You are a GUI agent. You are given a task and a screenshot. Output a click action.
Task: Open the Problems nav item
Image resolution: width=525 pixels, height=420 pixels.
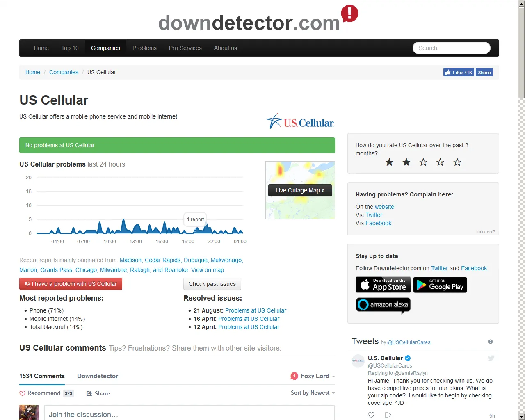144,48
